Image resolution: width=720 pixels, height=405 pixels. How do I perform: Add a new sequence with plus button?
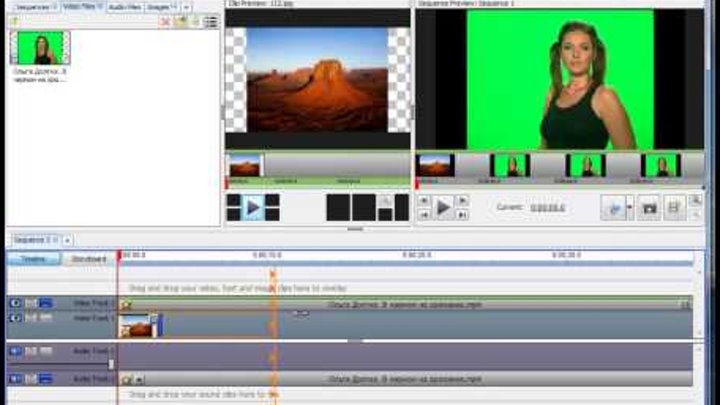click(68, 240)
